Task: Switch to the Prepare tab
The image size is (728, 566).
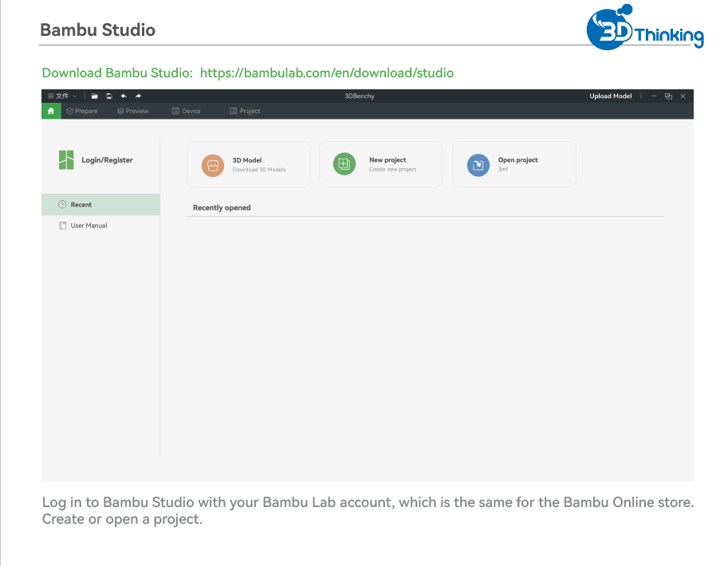Action: click(81, 111)
